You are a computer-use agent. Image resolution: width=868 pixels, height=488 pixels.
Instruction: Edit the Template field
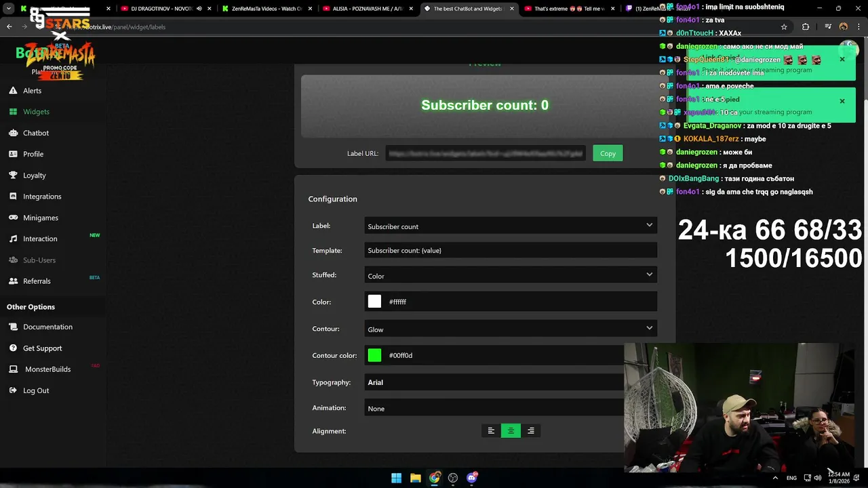[x=511, y=250]
